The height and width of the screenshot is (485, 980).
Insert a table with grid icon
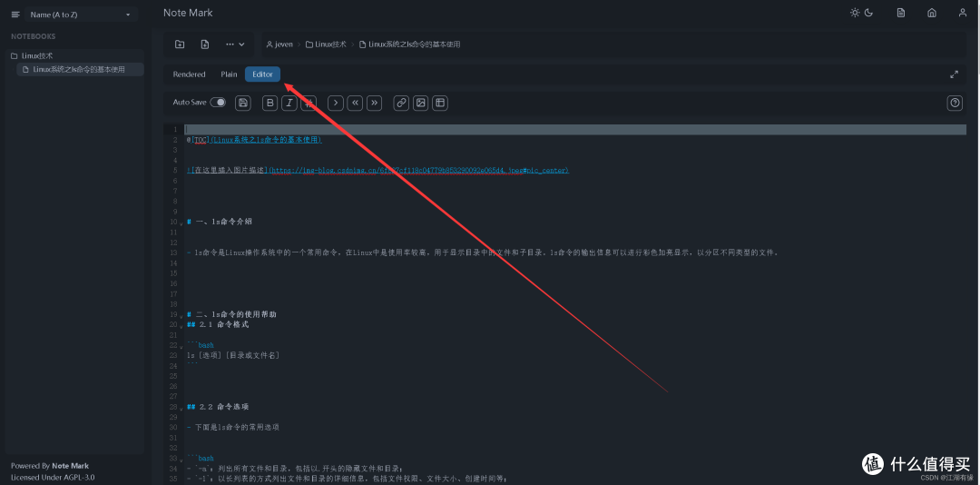pos(440,103)
